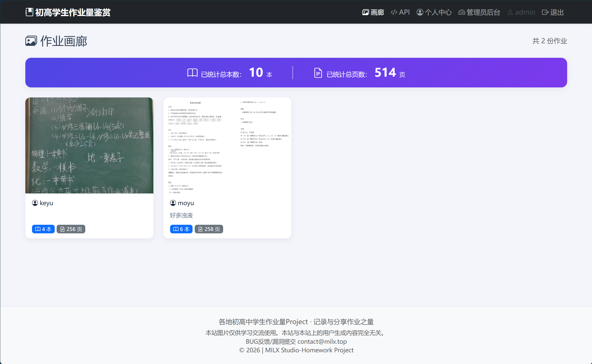Select the total books count 10
Image resolution: width=592 pixels, height=364 pixels.
click(x=256, y=72)
